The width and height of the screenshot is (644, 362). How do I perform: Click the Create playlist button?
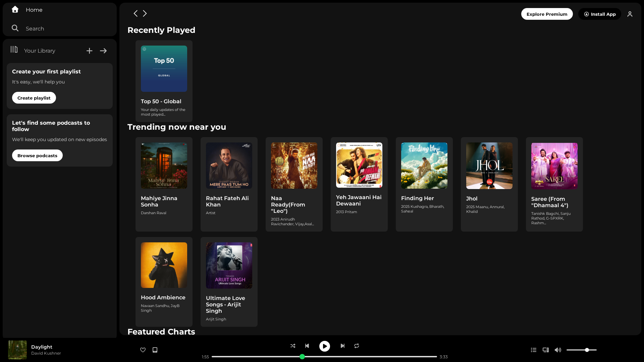click(x=34, y=98)
